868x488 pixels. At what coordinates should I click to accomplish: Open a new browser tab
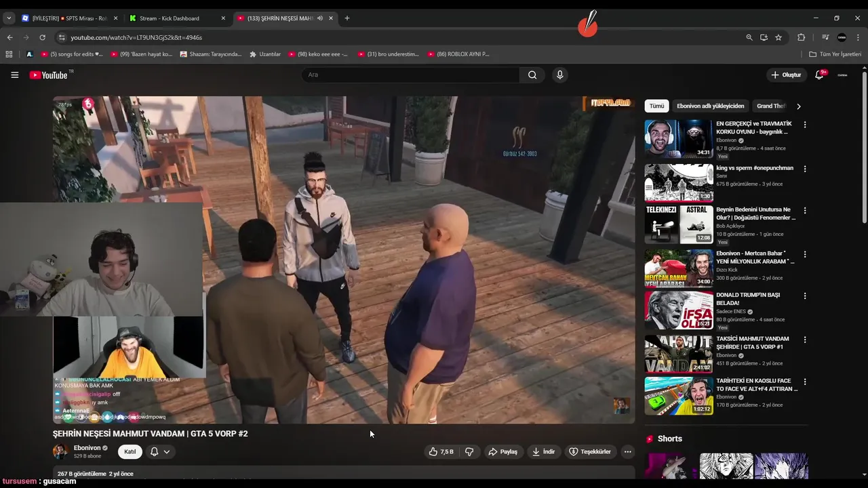pos(347,18)
